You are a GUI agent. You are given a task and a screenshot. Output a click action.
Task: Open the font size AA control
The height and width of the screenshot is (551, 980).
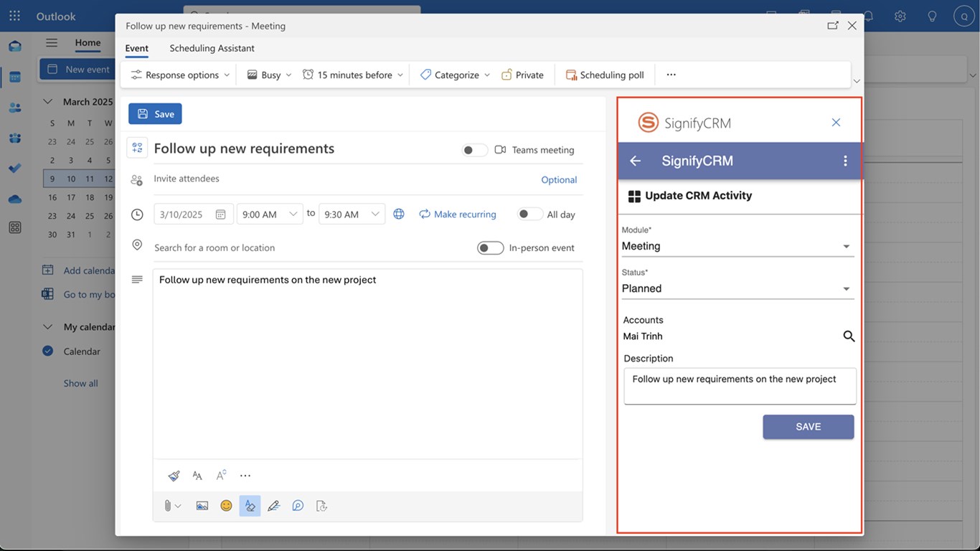pos(197,476)
